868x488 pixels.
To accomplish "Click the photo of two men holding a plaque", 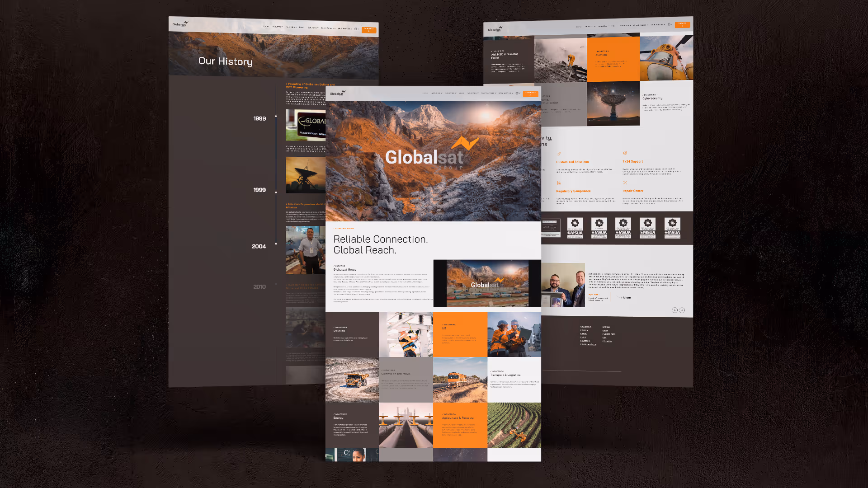I will click(x=563, y=285).
